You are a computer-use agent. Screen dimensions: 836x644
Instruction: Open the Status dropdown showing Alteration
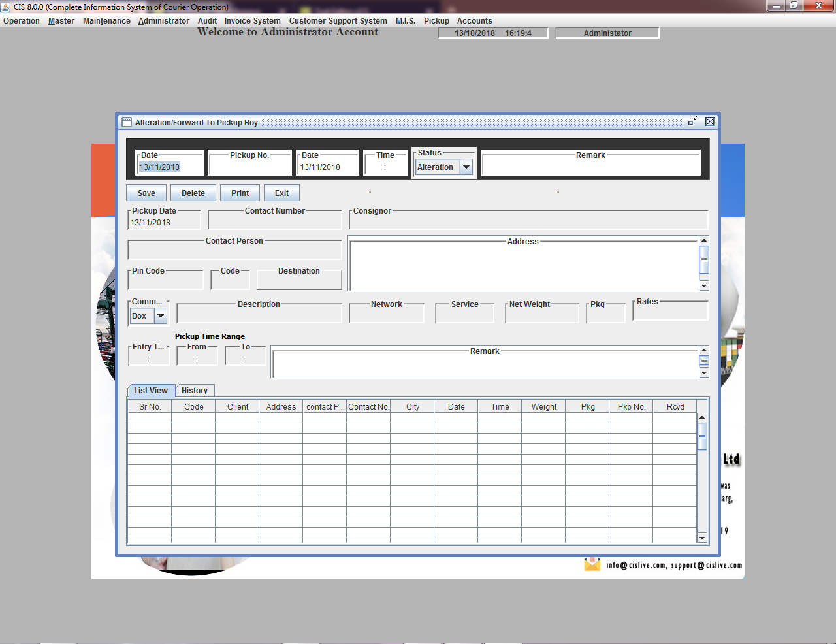point(466,167)
